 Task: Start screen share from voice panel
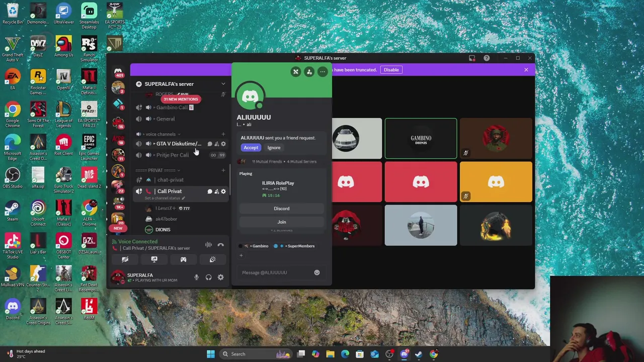(154, 259)
